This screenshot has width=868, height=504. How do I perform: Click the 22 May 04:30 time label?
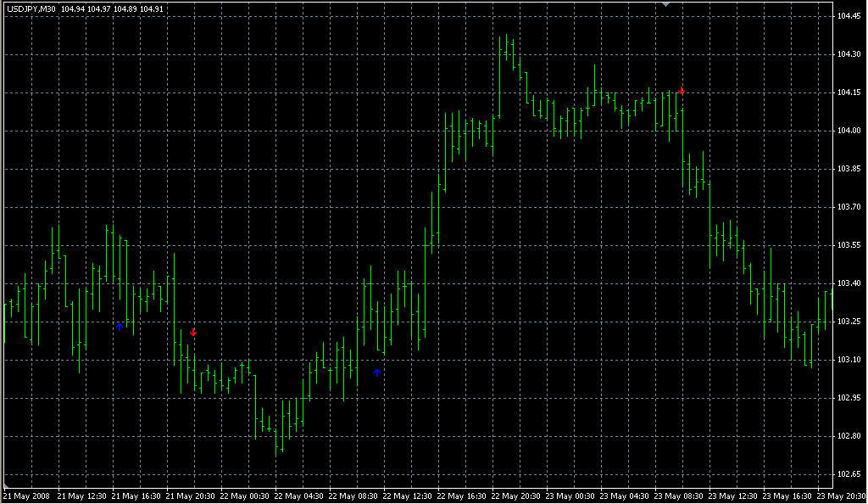click(x=299, y=496)
